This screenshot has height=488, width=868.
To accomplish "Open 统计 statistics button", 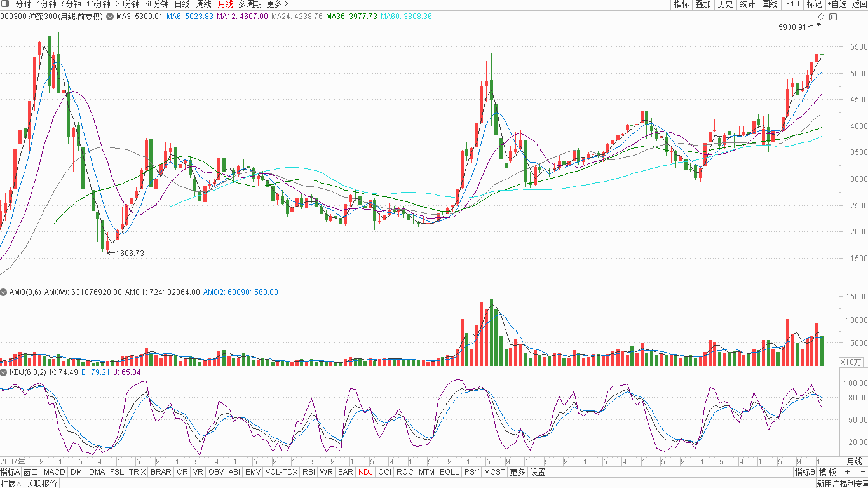I will pyautogui.click(x=747, y=4).
